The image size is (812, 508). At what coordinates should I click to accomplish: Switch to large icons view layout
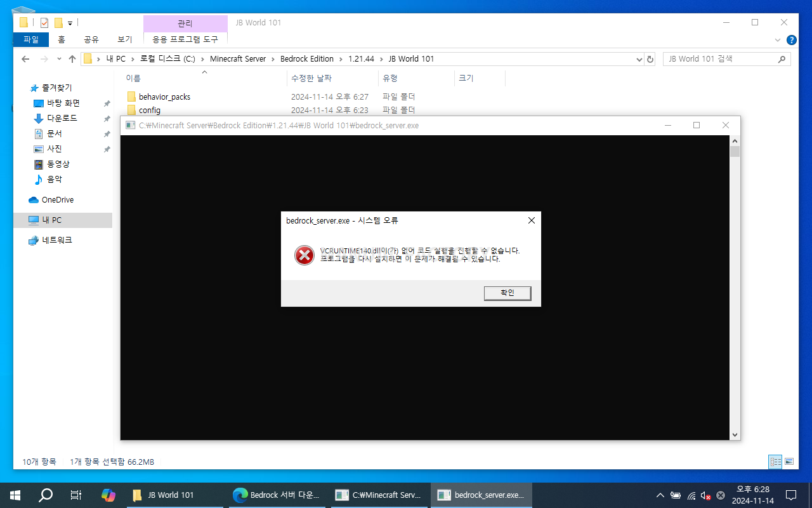pyautogui.click(x=789, y=462)
